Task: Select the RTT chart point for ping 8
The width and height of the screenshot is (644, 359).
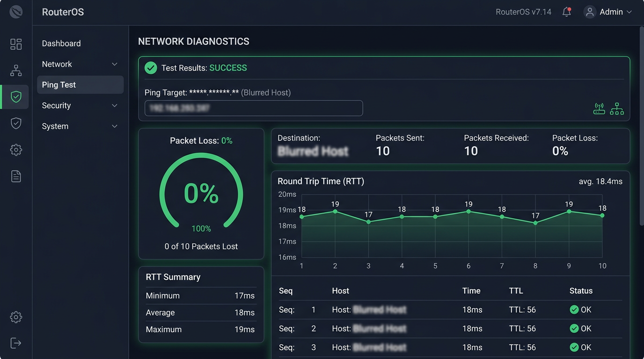Action: click(535, 223)
